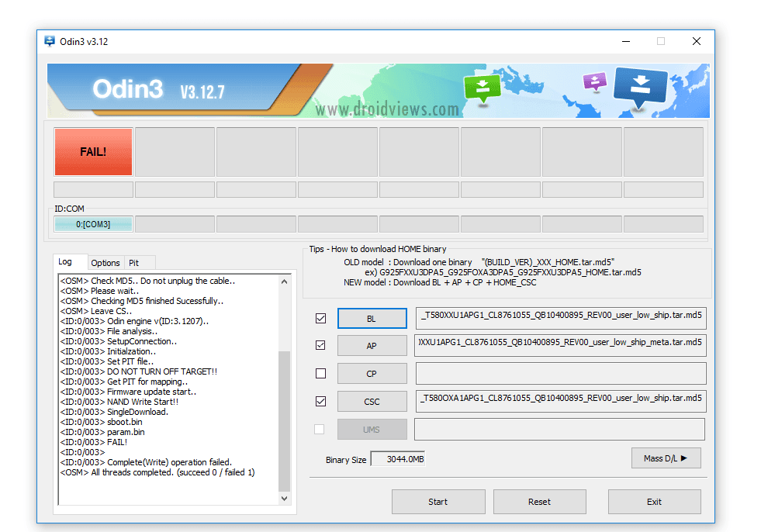Click log line 'All threads completed. (succeed 0 / failed 1)'
Screen dimensions: 761x532
[x=157, y=472]
